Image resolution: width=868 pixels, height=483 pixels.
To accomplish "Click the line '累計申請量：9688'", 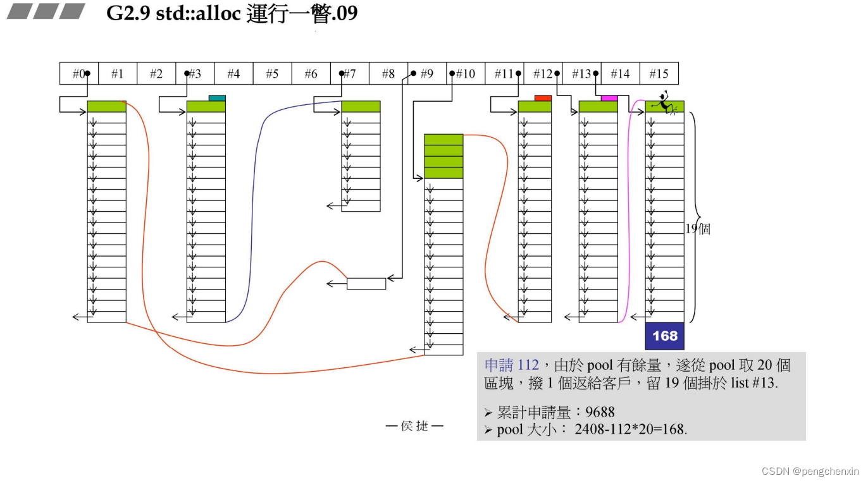I will (555, 412).
